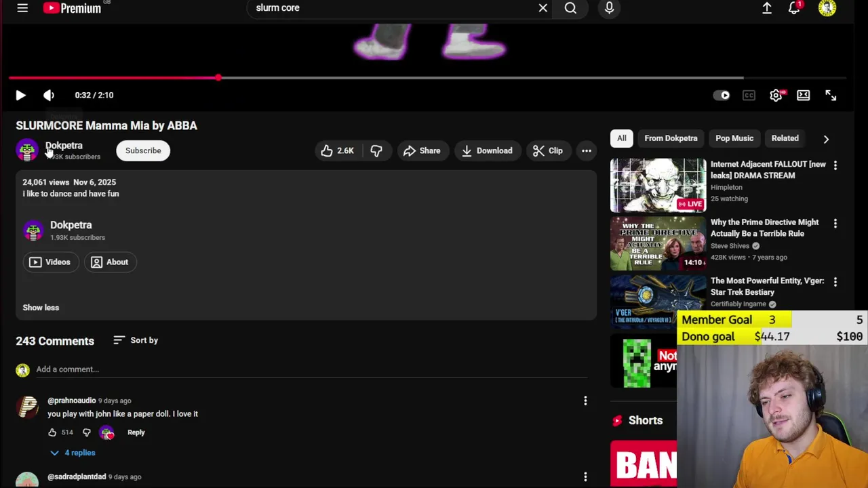
Task: Mute the video volume
Action: [49, 96]
